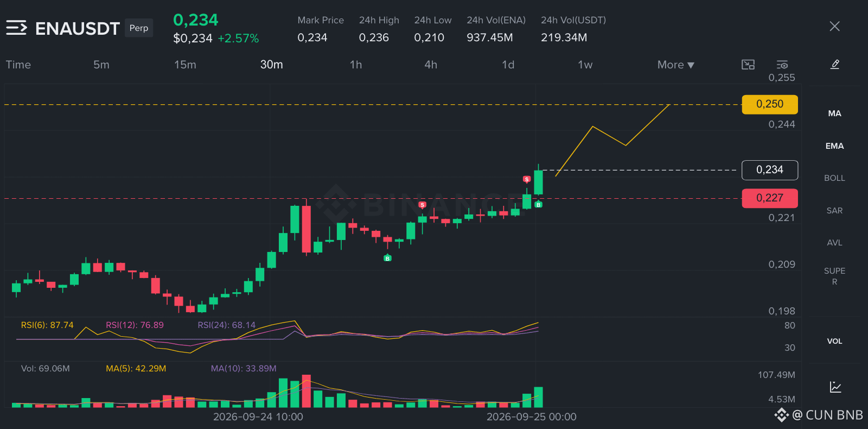Image resolution: width=868 pixels, height=429 pixels.
Task: Toggle the BOLL indicator
Action: (x=834, y=178)
